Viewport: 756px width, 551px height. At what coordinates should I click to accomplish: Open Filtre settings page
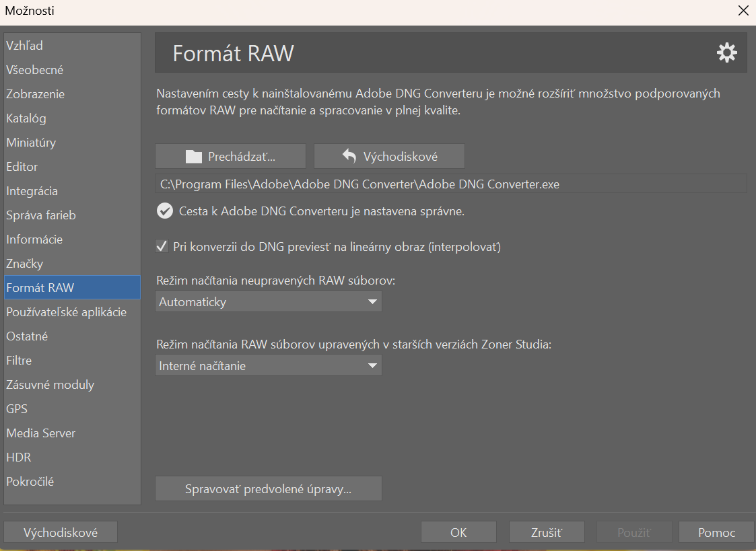[x=72, y=361]
